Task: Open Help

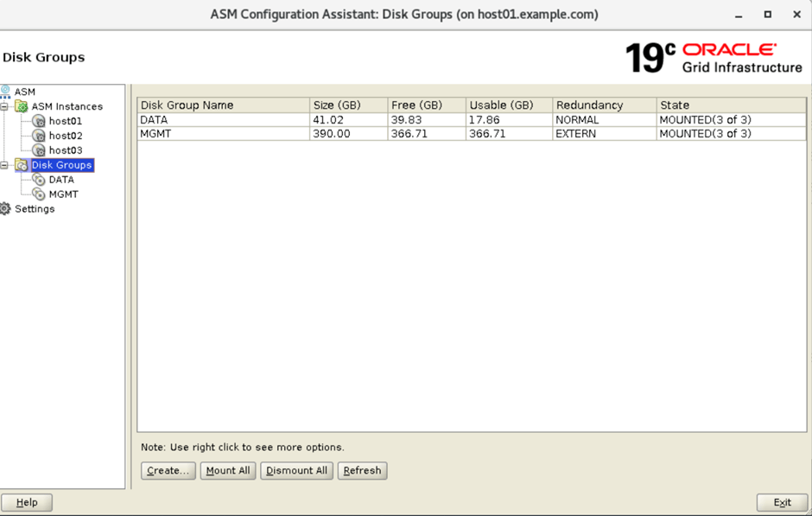Action: tap(26, 502)
